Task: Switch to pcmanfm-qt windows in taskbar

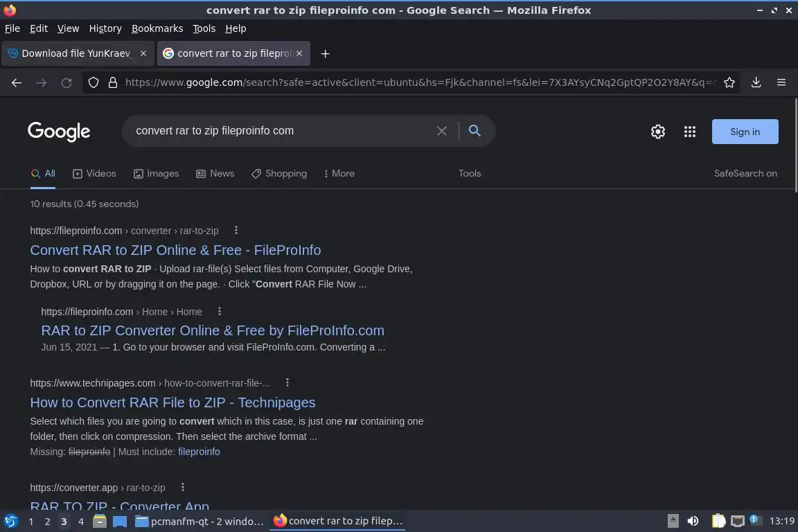Action: 199,522
